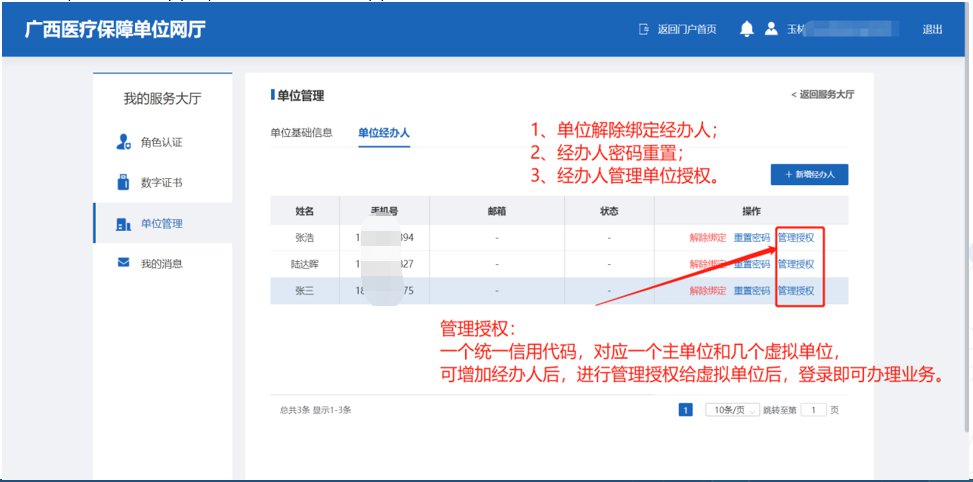Click the notification bell icon

[x=746, y=29]
